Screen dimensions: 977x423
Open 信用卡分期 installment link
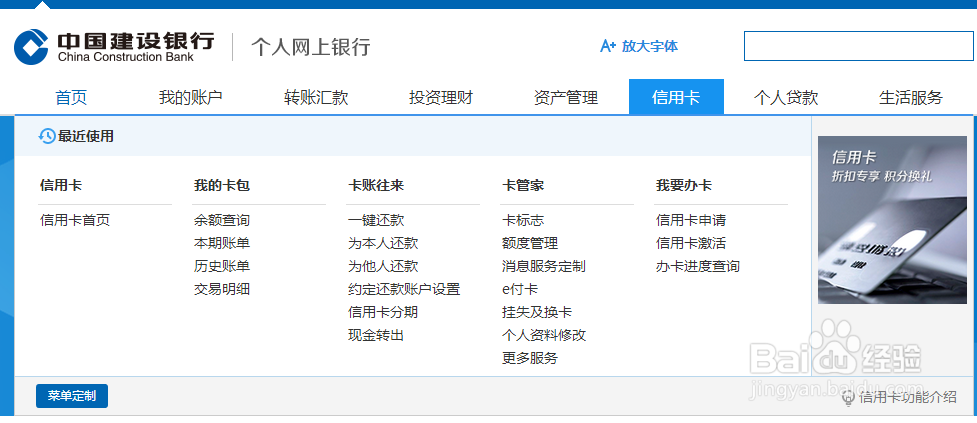tap(383, 312)
